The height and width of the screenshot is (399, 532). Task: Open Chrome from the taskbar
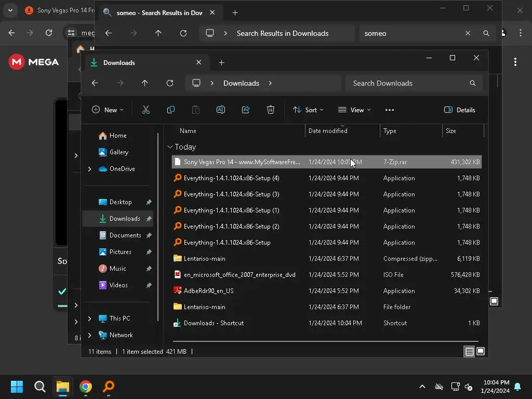point(86,387)
